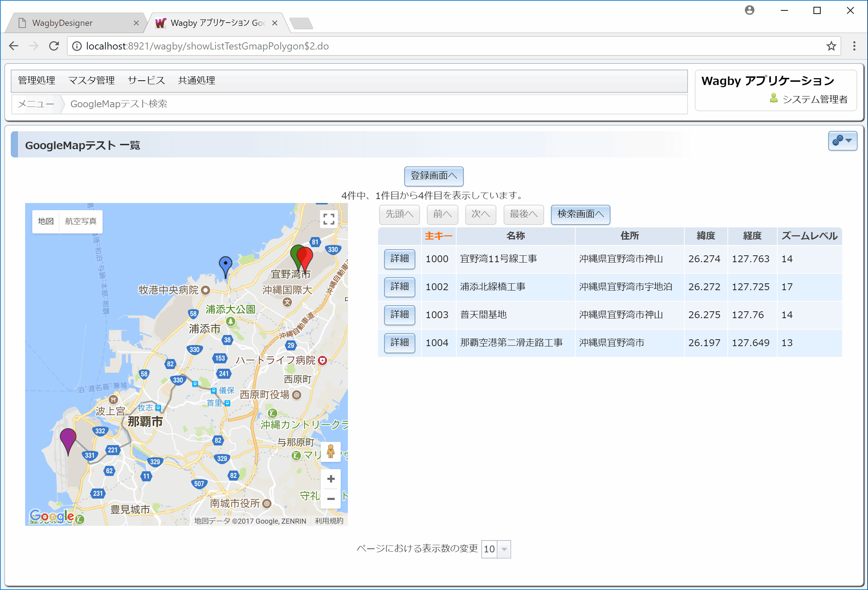Open the 管理処理 menu
The width and height of the screenshot is (868, 590).
click(x=37, y=80)
